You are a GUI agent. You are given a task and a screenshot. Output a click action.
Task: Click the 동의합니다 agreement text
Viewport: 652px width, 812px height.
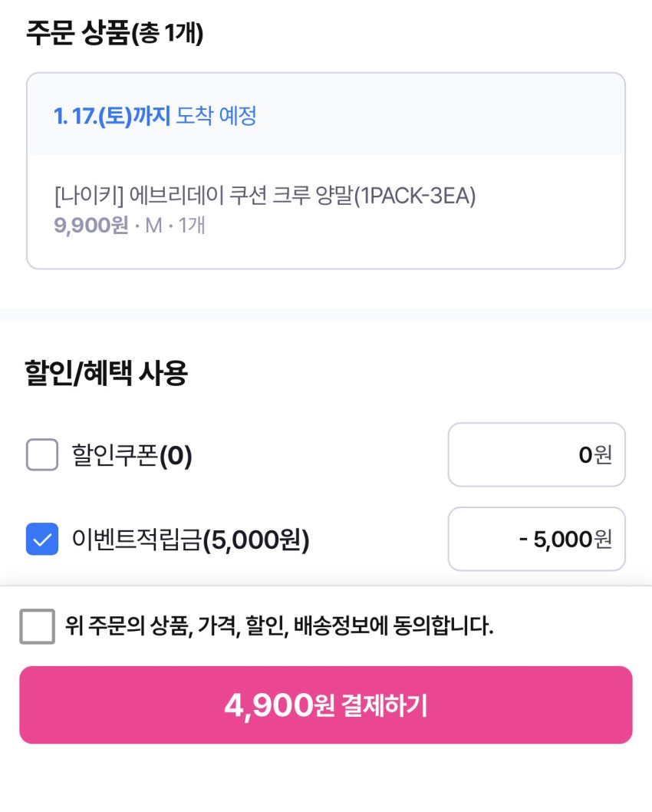tap(279, 626)
